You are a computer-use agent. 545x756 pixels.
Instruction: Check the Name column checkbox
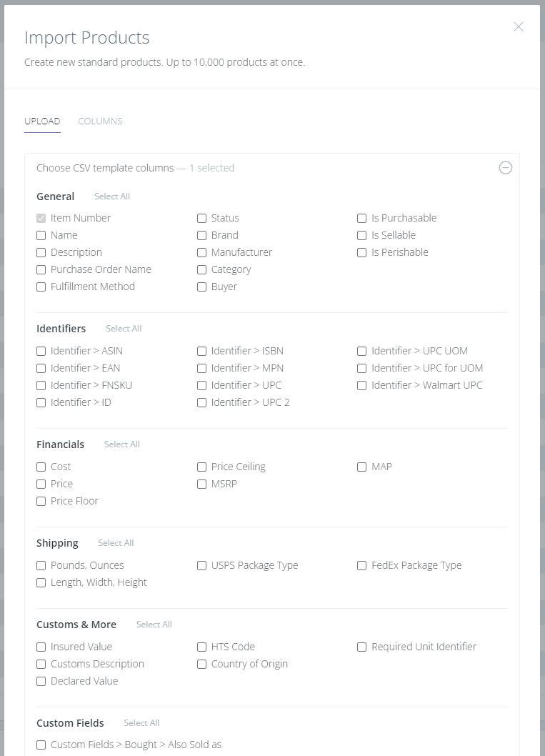pos(41,235)
